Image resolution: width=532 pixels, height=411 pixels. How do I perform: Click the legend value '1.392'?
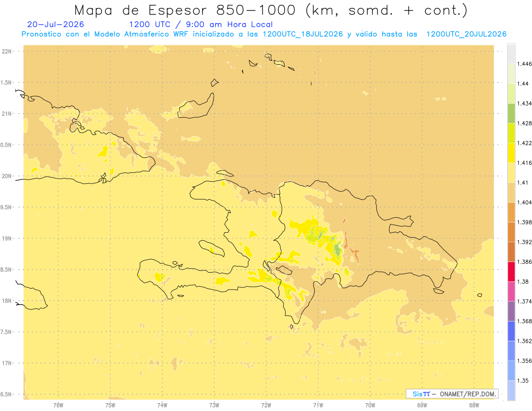[524, 242]
